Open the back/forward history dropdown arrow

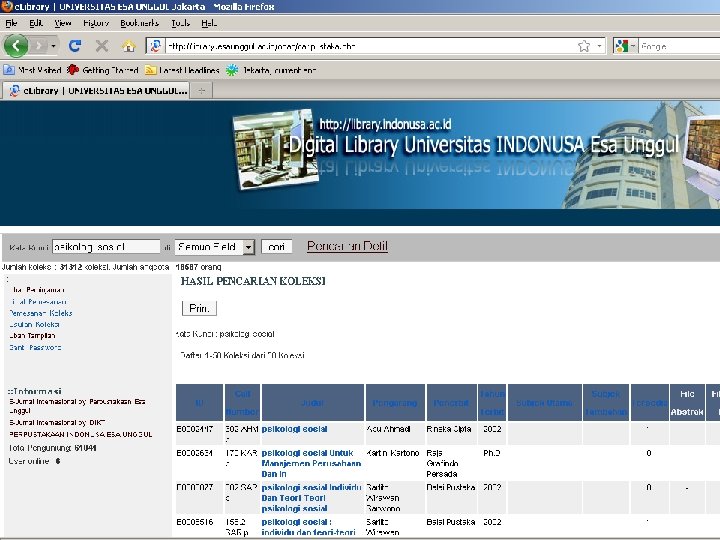(x=53, y=46)
